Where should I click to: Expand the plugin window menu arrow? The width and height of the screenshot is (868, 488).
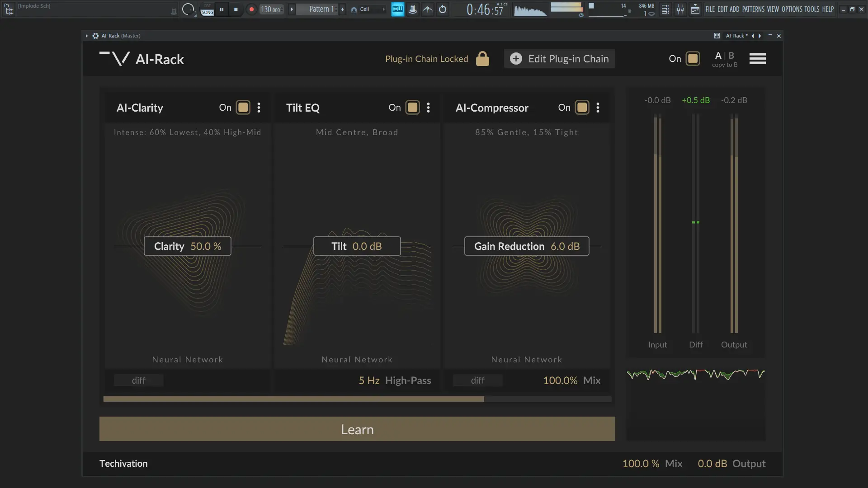pyautogui.click(x=86, y=36)
